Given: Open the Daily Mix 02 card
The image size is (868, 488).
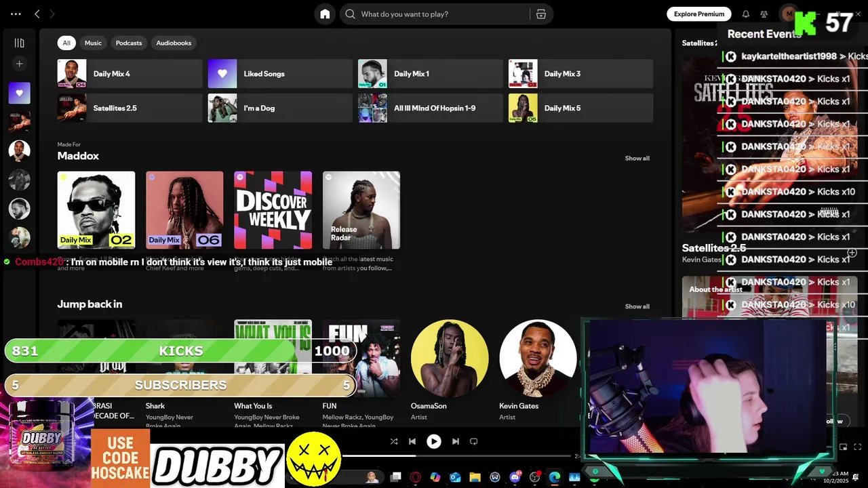Looking at the screenshot, I should click(96, 210).
